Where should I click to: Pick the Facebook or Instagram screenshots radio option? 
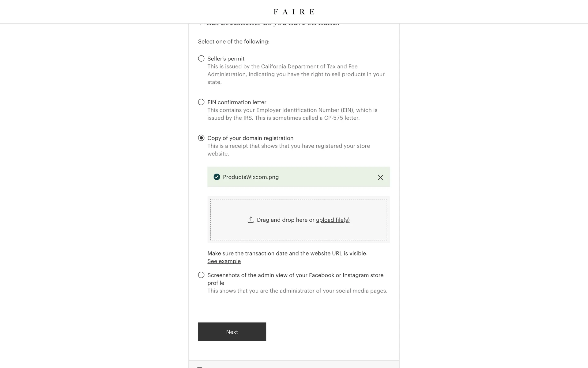pos(201,275)
